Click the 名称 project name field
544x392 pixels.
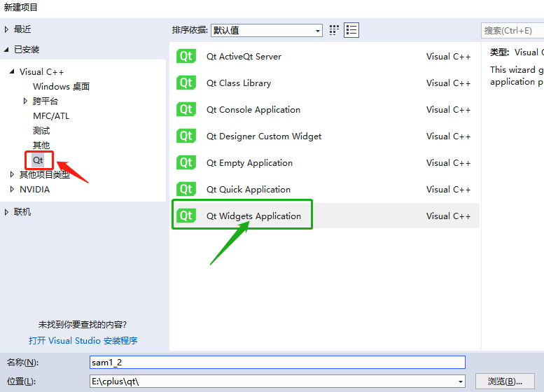click(x=277, y=363)
